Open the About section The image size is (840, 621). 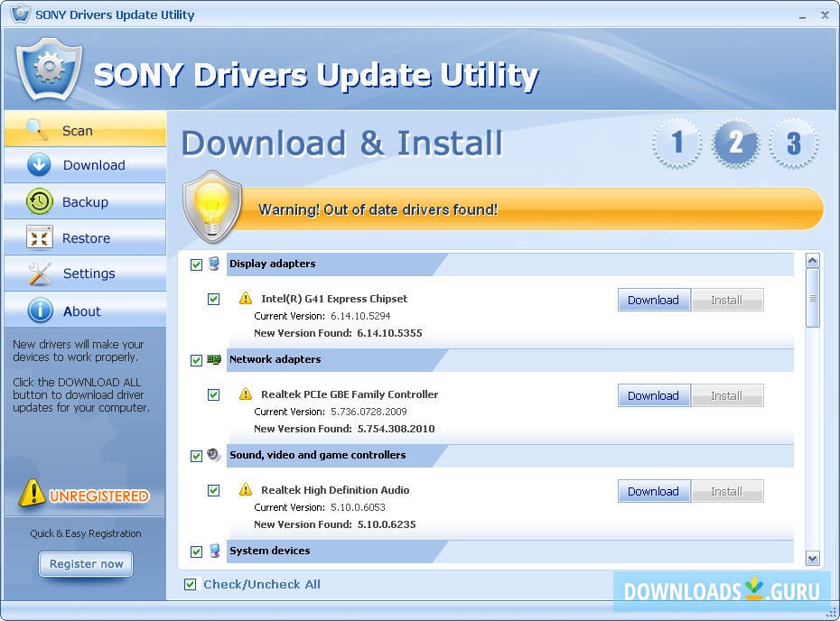(85, 310)
